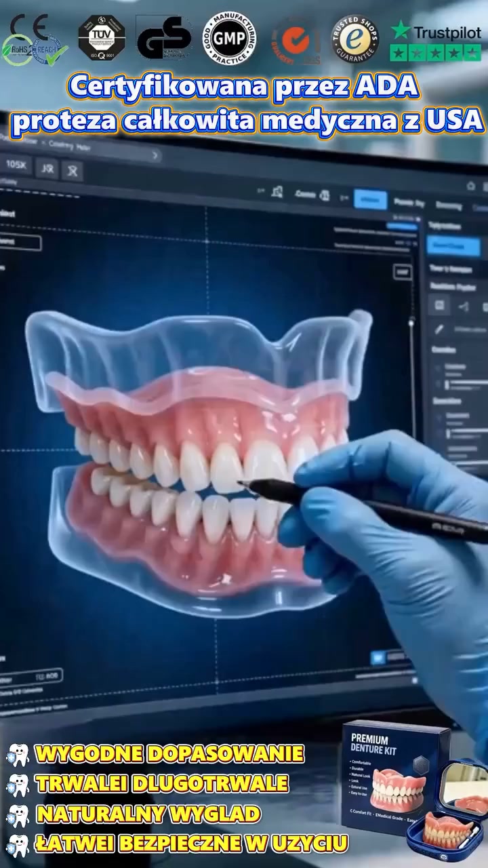Click the Trustpilot logo
The height and width of the screenshot is (868, 488).
pyautogui.click(x=436, y=31)
